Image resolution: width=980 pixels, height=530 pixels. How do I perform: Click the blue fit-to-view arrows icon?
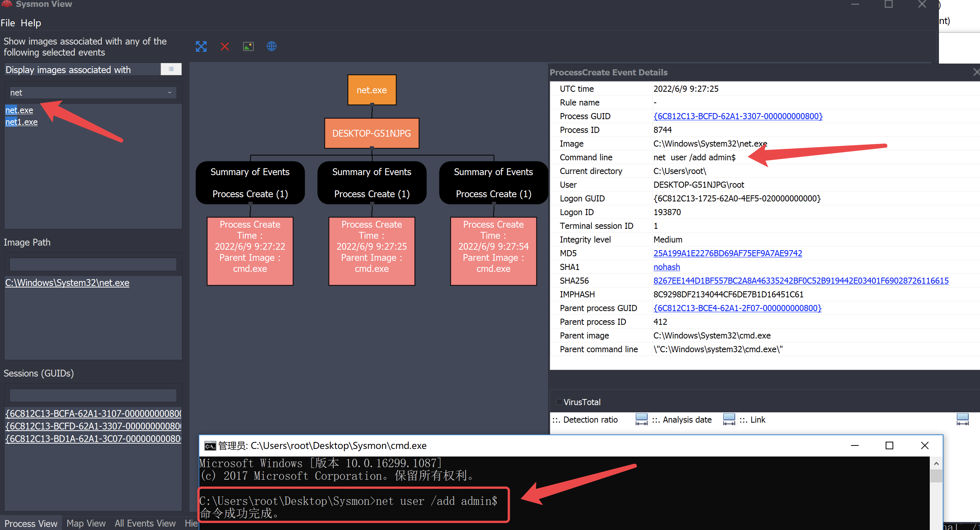pyautogui.click(x=201, y=46)
